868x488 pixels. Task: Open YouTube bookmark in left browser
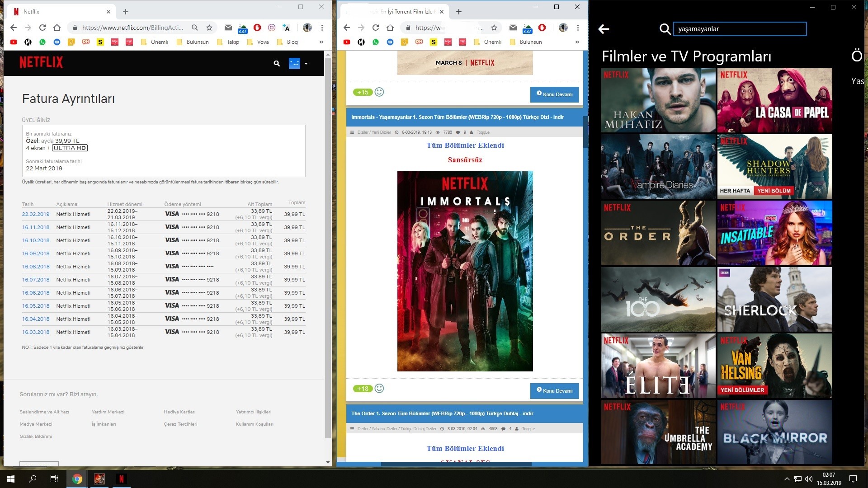[x=14, y=42]
